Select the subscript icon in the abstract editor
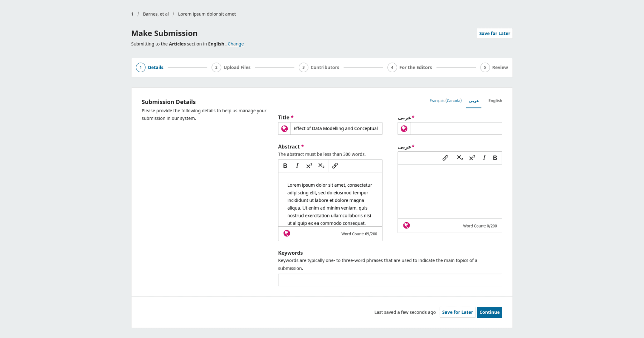 click(321, 166)
